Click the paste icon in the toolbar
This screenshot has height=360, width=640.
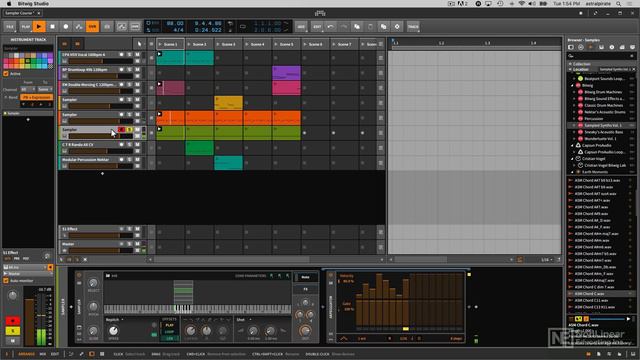(x=370, y=27)
